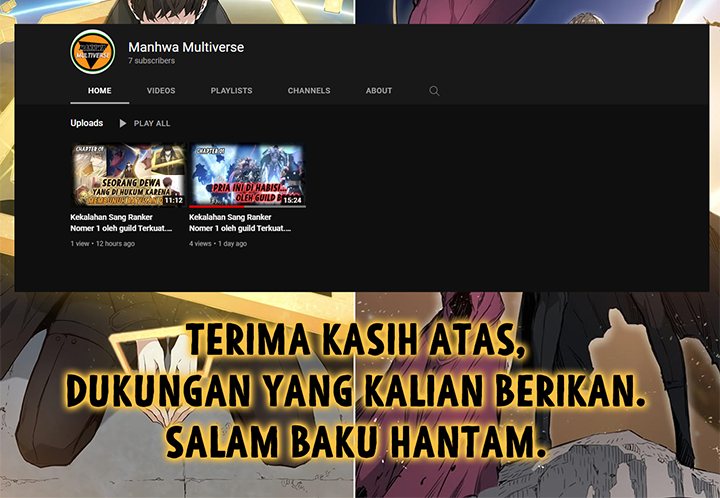Image resolution: width=720 pixels, height=498 pixels.
Task: Click the 7 subscribers count text
Action: (151, 61)
